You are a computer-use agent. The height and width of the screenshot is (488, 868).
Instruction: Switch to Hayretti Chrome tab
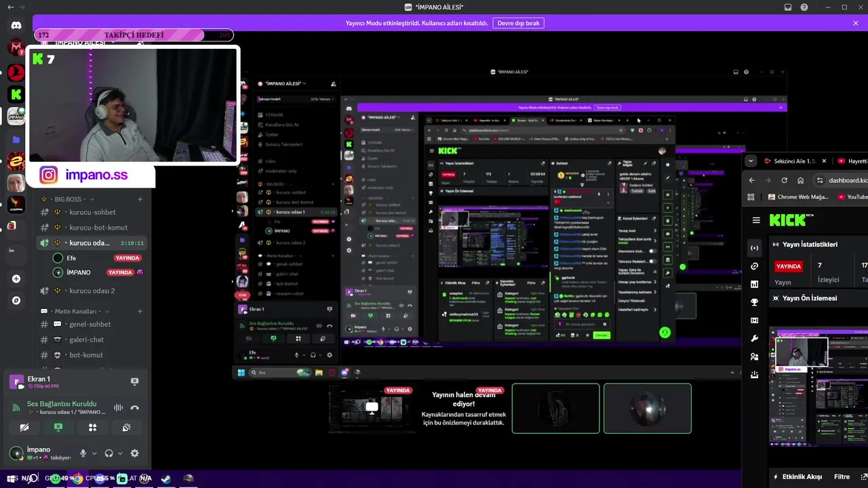[x=852, y=161]
